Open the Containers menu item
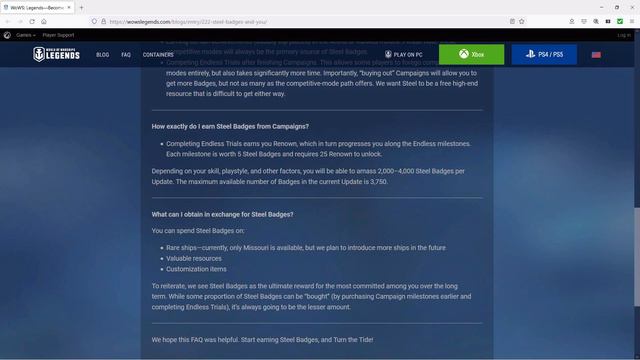The image size is (640, 360). [x=158, y=54]
